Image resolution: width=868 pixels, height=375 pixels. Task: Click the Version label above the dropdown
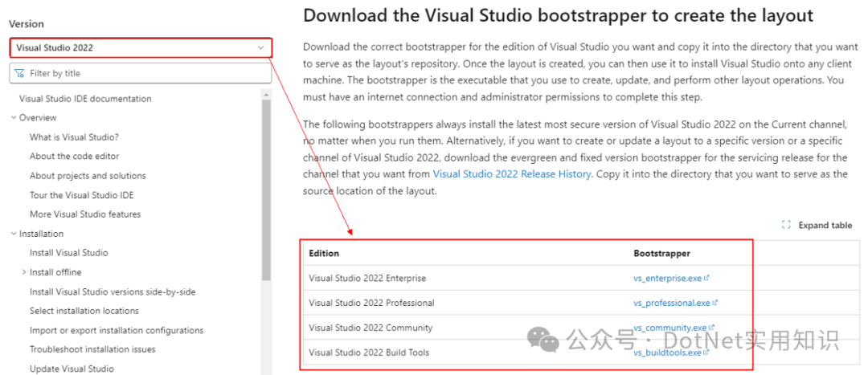(26, 24)
